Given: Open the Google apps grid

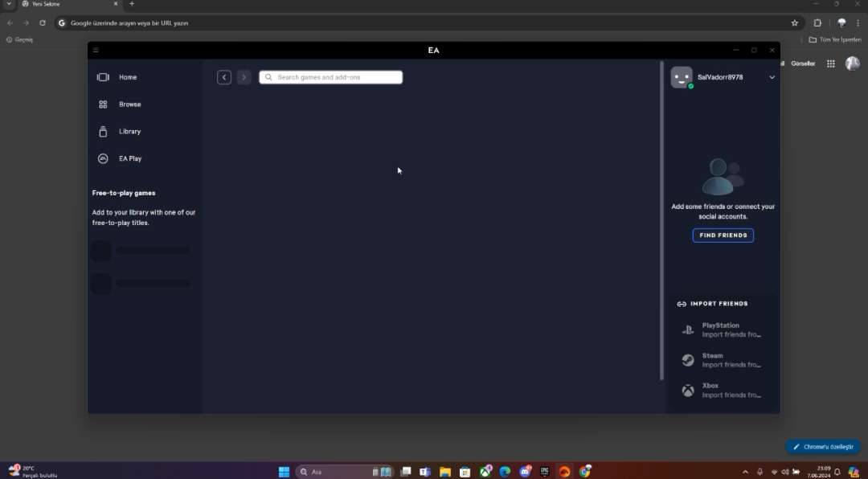Looking at the screenshot, I should (x=831, y=63).
